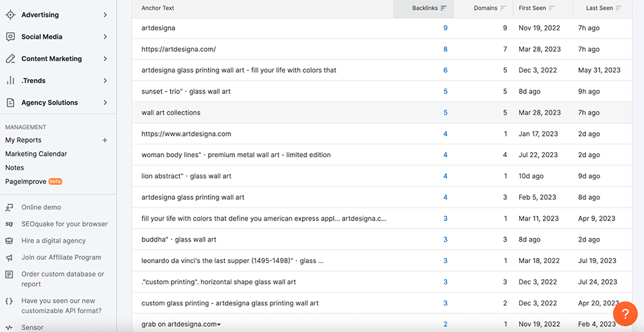Open backlinks count 6 for 'fill your life' row
This screenshot has height=332, width=644.
445,70
